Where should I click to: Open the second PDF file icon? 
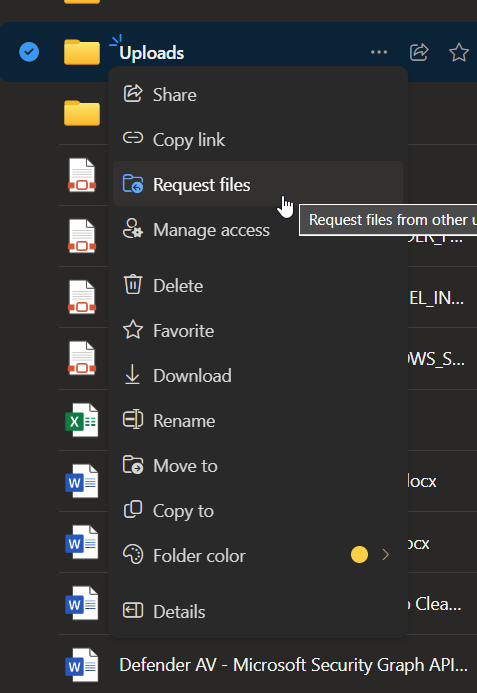click(x=82, y=236)
